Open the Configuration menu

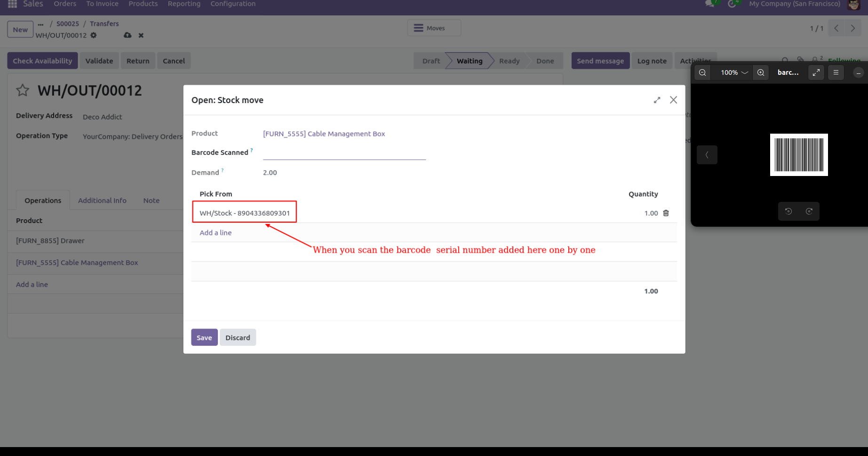(233, 4)
